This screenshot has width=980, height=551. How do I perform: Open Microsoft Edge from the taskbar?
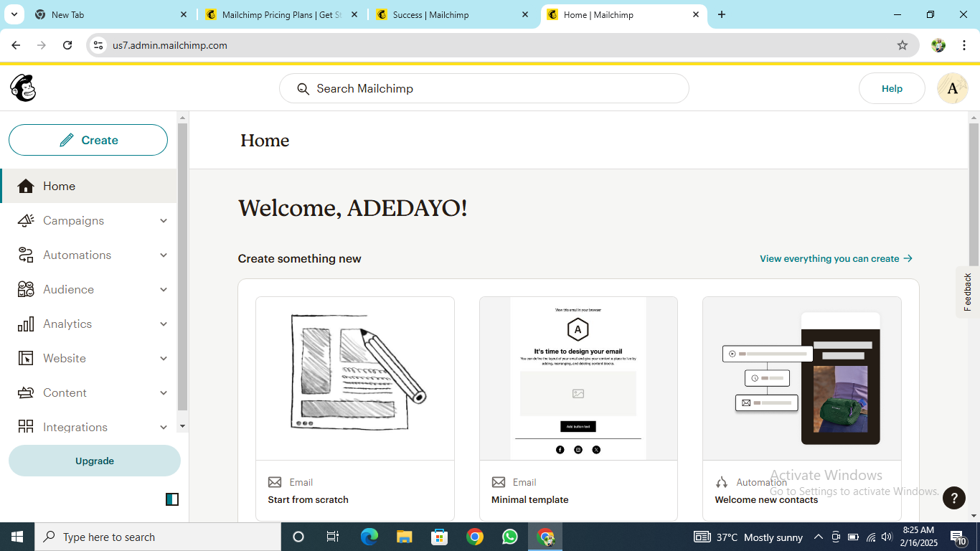[369, 537]
